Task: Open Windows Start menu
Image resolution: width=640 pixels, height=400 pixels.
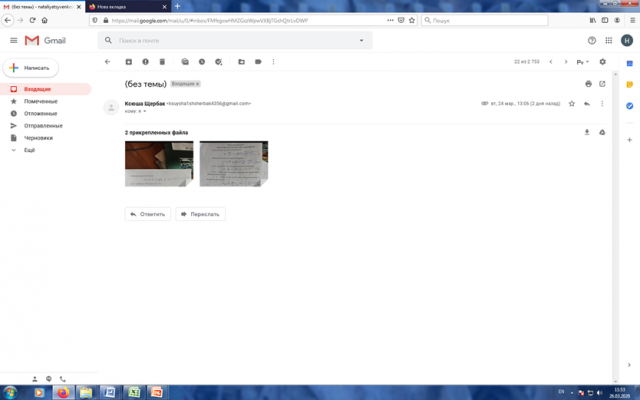Action: click(x=9, y=393)
